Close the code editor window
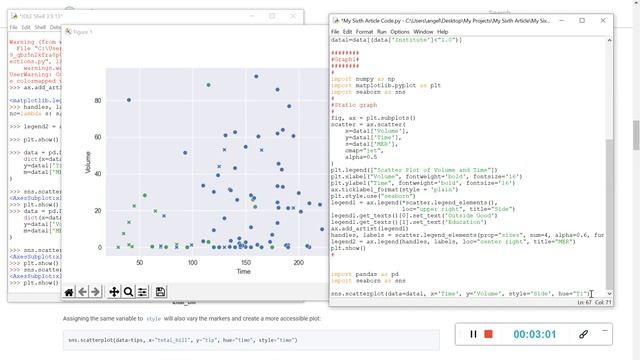The image size is (640, 360). click(x=603, y=20)
